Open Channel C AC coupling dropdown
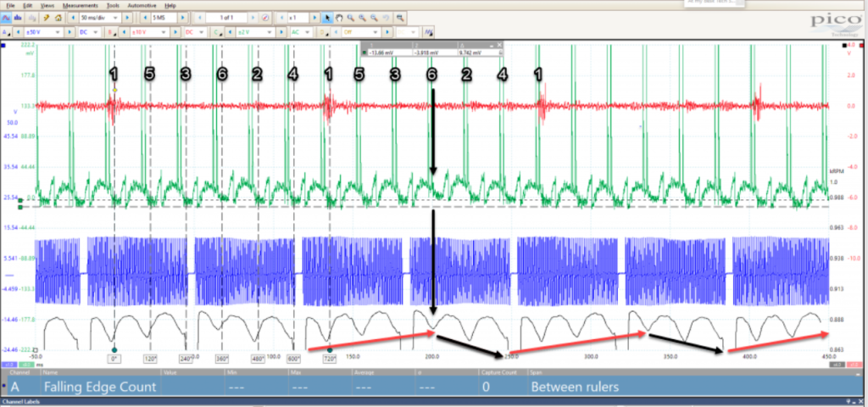The image size is (868, 407). pyautogui.click(x=307, y=32)
